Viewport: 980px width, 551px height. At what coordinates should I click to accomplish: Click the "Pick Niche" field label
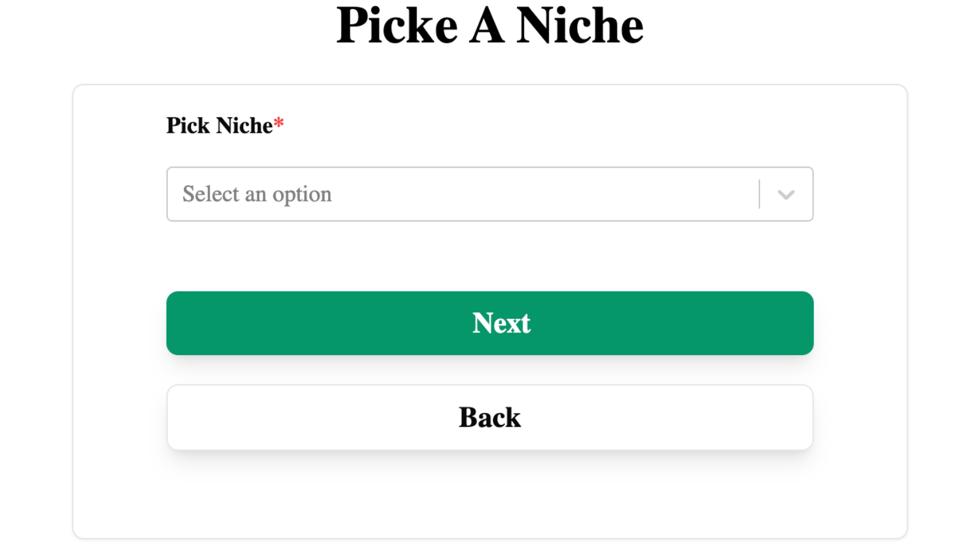click(x=219, y=126)
